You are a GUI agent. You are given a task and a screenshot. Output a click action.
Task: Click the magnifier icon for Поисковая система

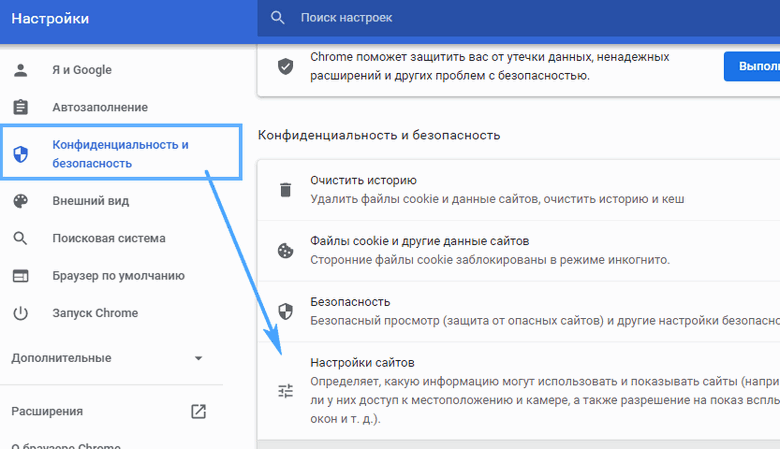coord(20,238)
